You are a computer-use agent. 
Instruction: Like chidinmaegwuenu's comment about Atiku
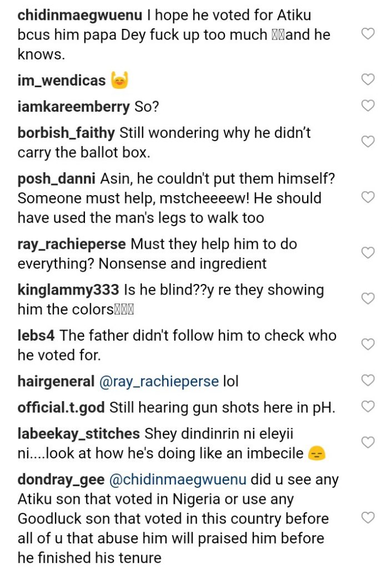(x=368, y=34)
